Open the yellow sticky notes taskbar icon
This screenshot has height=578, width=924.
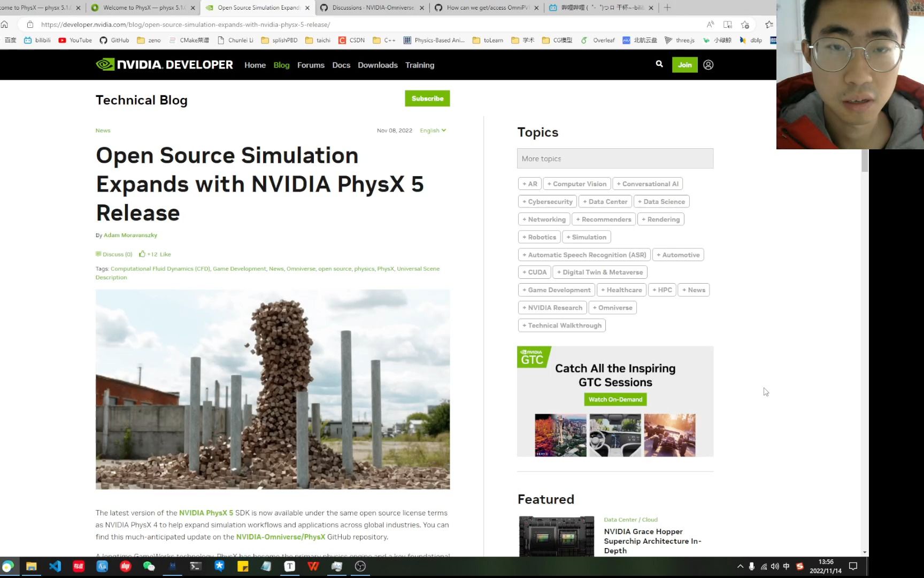point(243,566)
